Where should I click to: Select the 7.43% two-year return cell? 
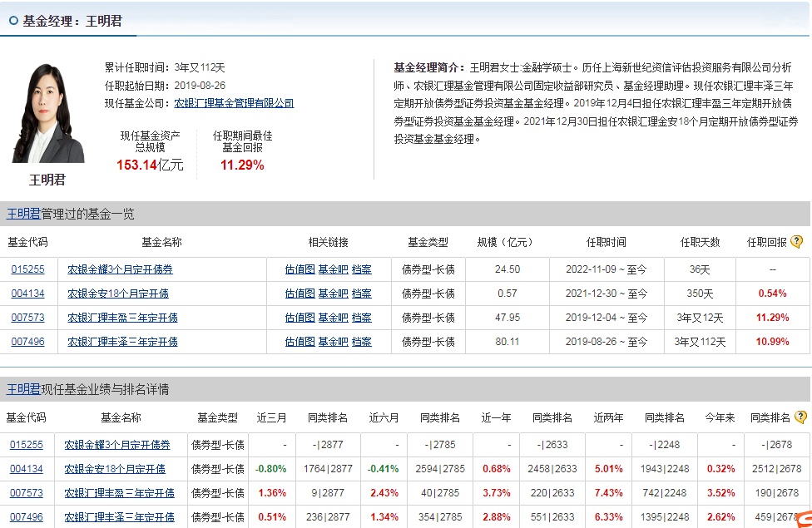tap(609, 493)
